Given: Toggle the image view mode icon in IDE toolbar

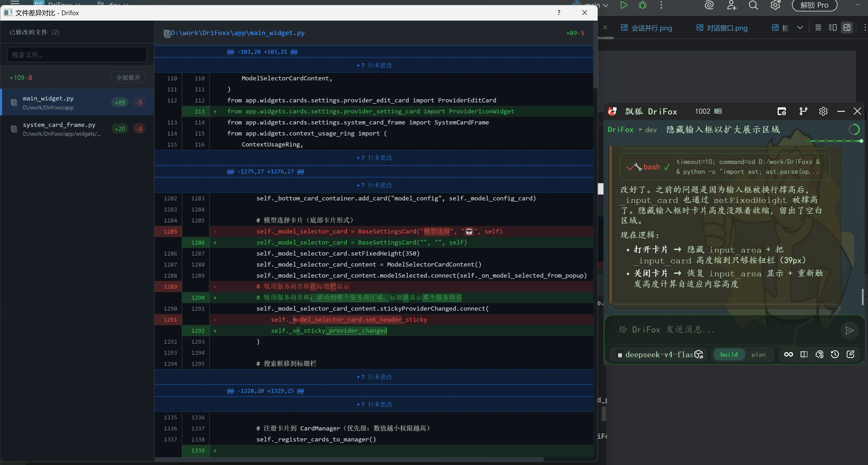Looking at the screenshot, I should [847, 28].
